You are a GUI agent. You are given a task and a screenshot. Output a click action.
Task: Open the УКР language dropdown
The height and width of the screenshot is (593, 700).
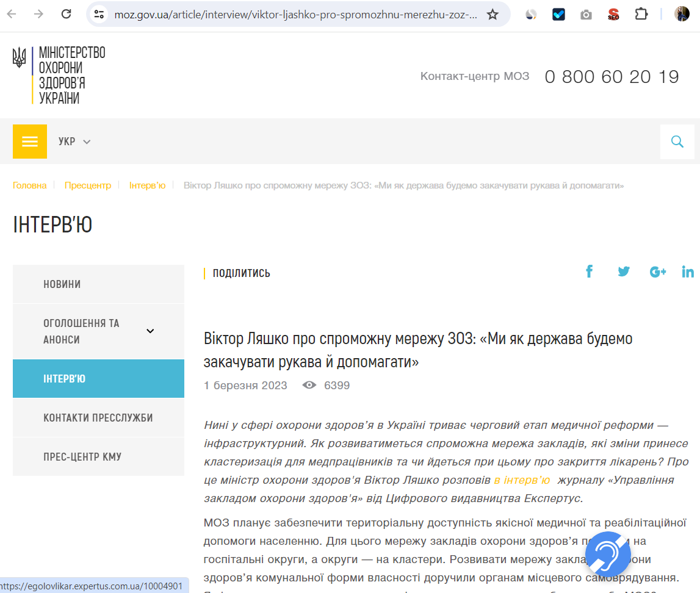point(73,141)
